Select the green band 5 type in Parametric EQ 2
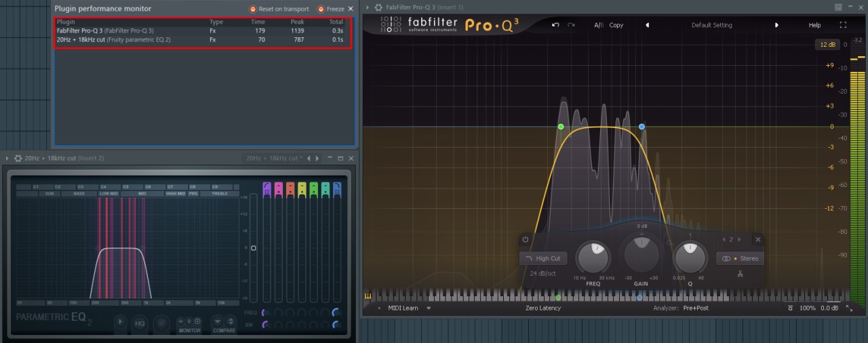Image resolution: width=868 pixels, height=343 pixels. coord(313,188)
